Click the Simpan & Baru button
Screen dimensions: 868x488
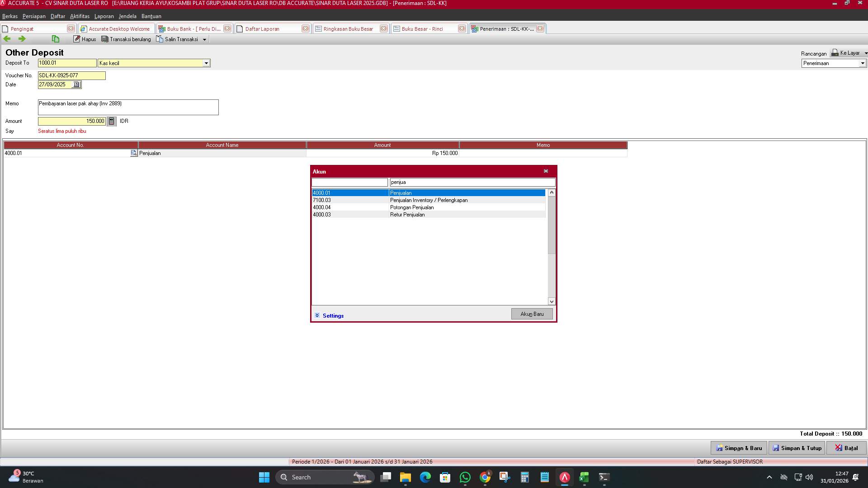[739, 448]
